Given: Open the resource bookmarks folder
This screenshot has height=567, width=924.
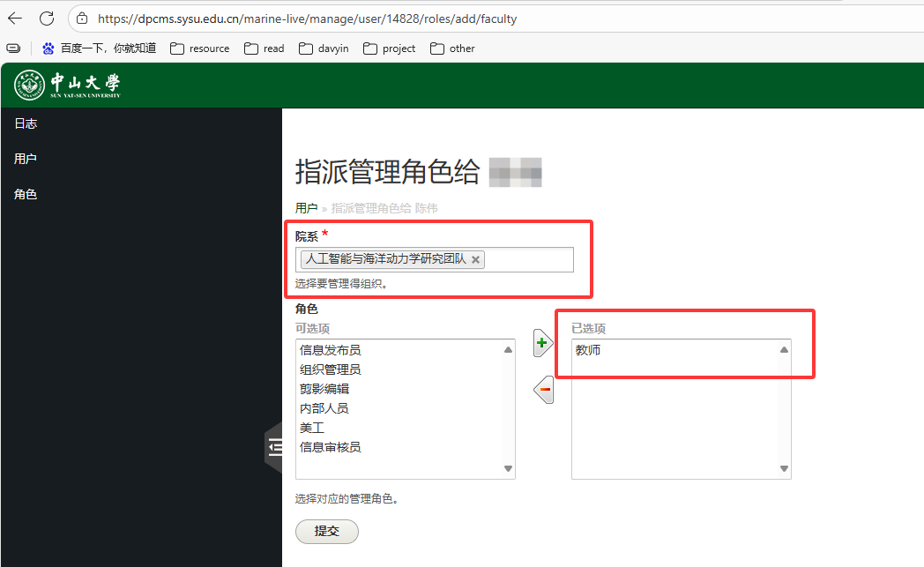Looking at the screenshot, I should click(x=200, y=48).
